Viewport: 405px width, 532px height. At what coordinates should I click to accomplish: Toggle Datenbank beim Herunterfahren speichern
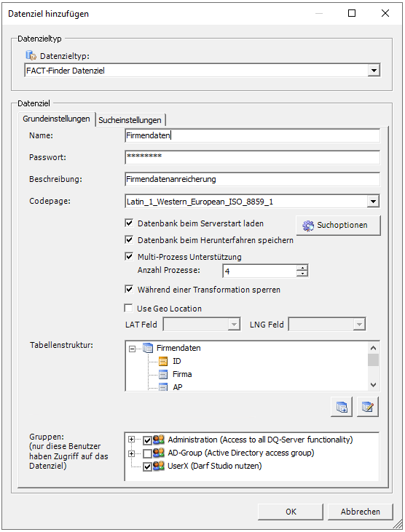(129, 239)
